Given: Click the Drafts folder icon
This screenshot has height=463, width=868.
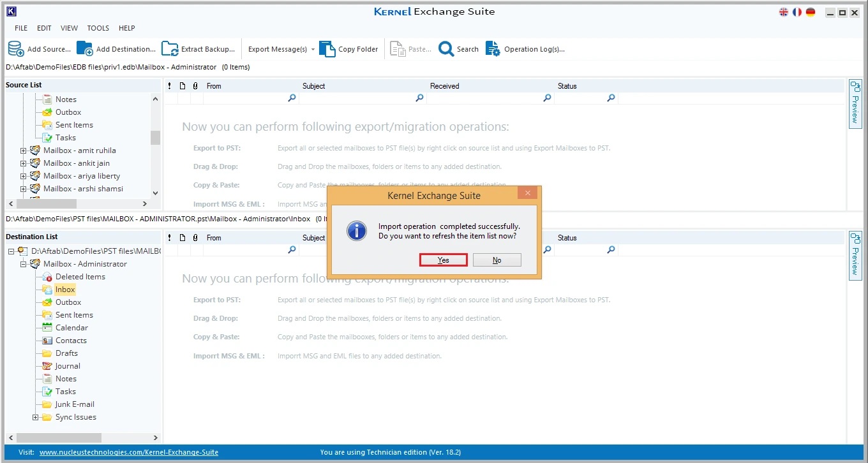Looking at the screenshot, I should tap(47, 353).
